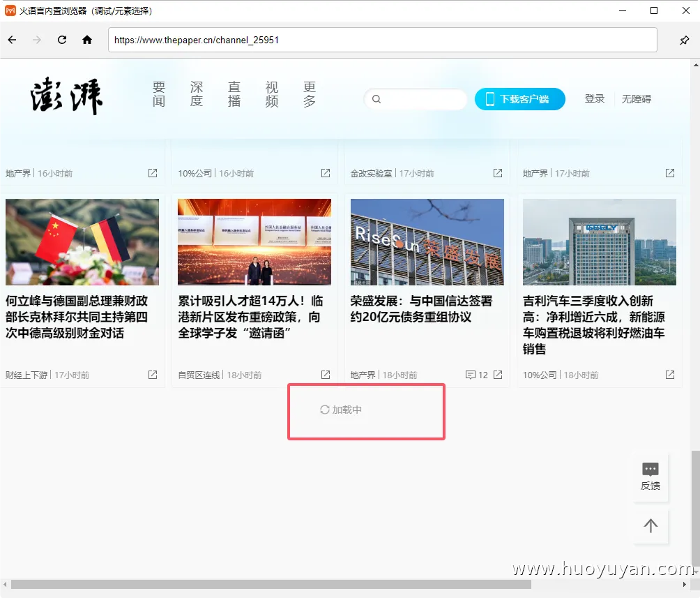Screen dimensions: 700x598
Task: Click the 加载中 loading indicator
Action: point(341,410)
